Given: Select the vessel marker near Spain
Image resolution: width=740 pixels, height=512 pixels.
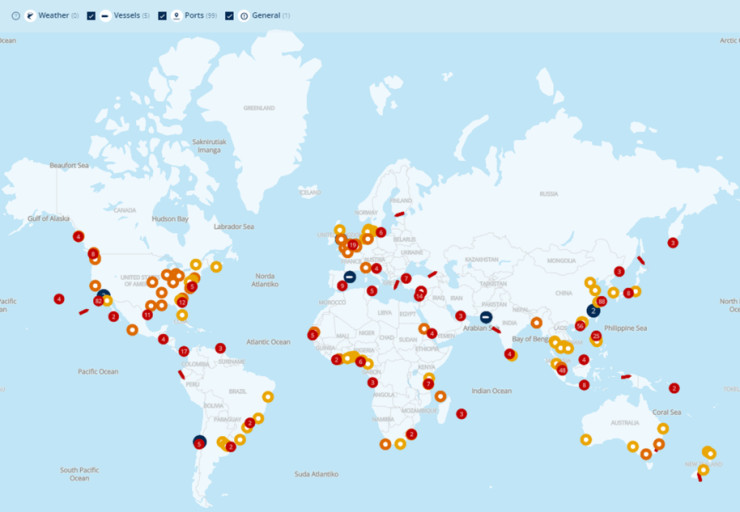Looking at the screenshot, I should click(349, 277).
